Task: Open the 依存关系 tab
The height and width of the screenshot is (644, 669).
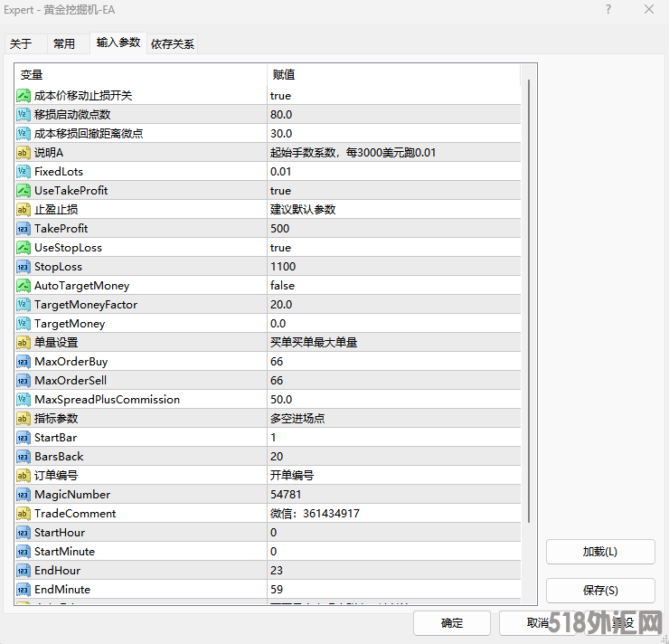Action: pos(173,43)
